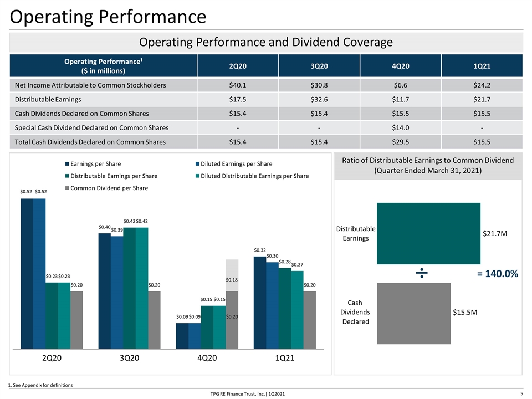
Task: Select the Distributable Earnings per Share legend swatch
Action: click(67, 176)
